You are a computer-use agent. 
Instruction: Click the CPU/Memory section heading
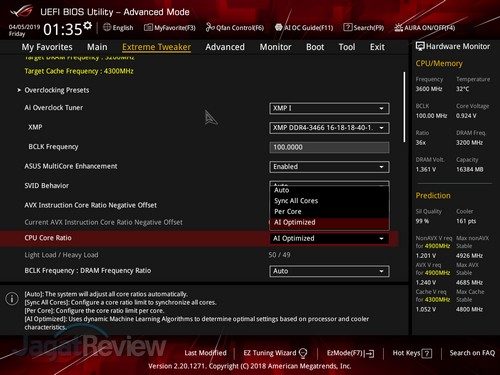coord(439,63)
